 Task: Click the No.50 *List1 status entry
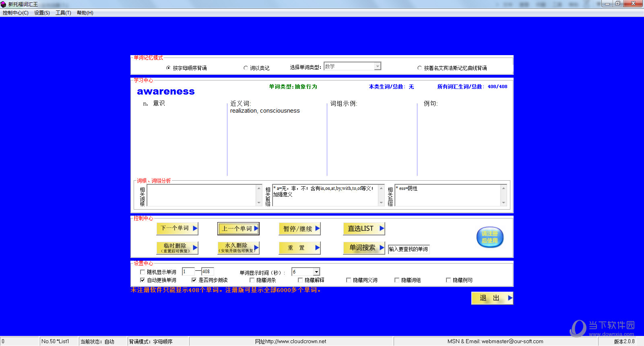coord(55,341)
